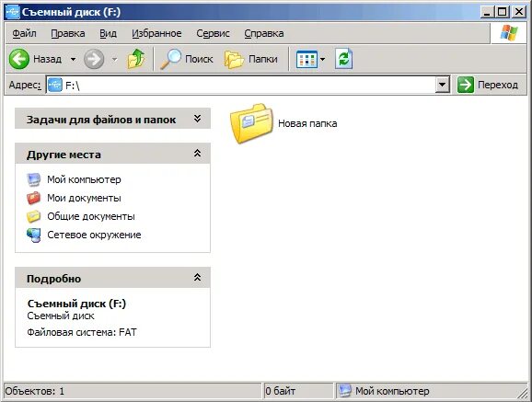Click the Search magnifier icon
This screenshot has height=402, width=532.
(170, 59)
